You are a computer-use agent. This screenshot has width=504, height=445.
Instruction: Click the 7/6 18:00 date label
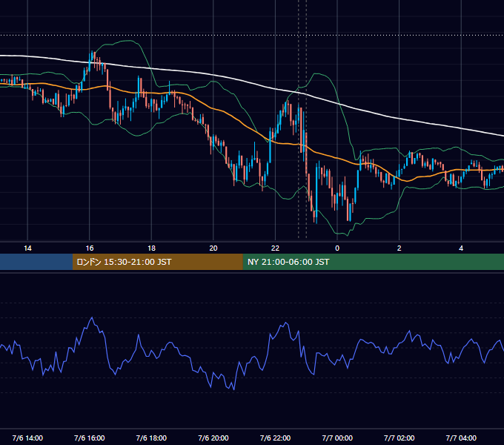[151, 438]
